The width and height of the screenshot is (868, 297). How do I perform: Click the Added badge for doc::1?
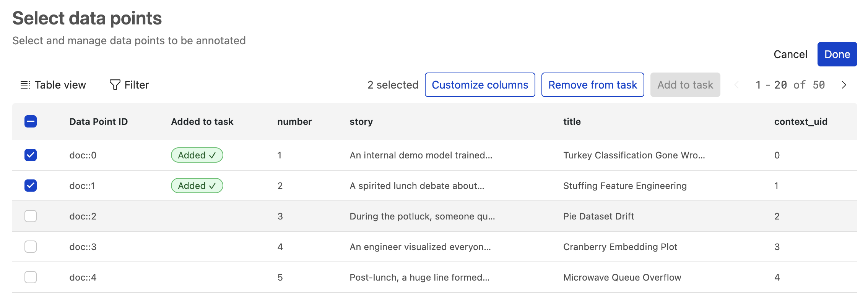click(x=197, y=186)
